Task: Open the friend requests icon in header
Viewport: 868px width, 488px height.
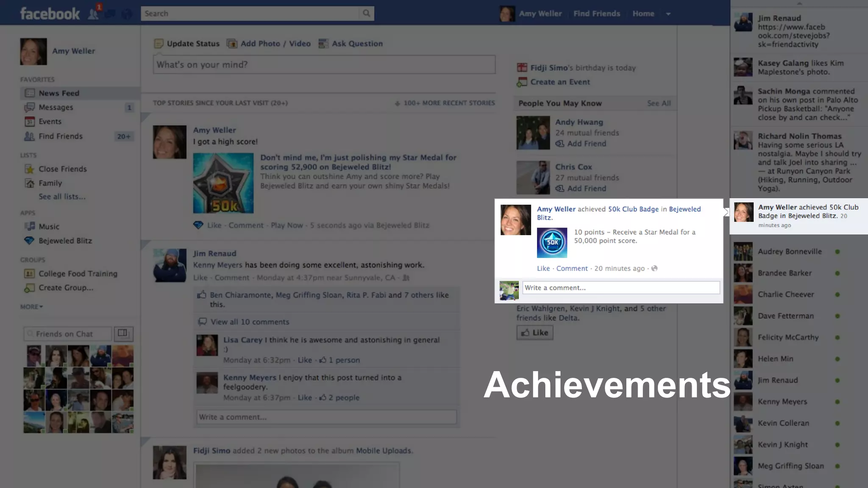Action: point(93,14)
